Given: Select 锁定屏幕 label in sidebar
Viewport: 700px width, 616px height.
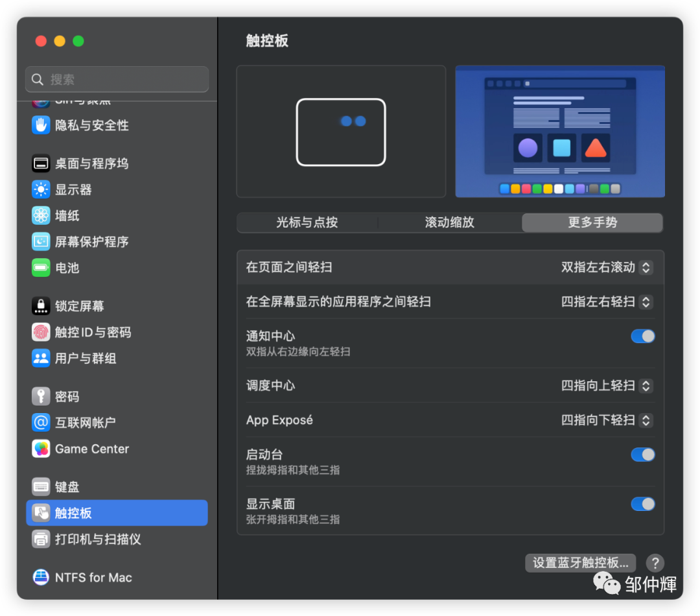Looking at the screenshot, I should tap(80, 307).
